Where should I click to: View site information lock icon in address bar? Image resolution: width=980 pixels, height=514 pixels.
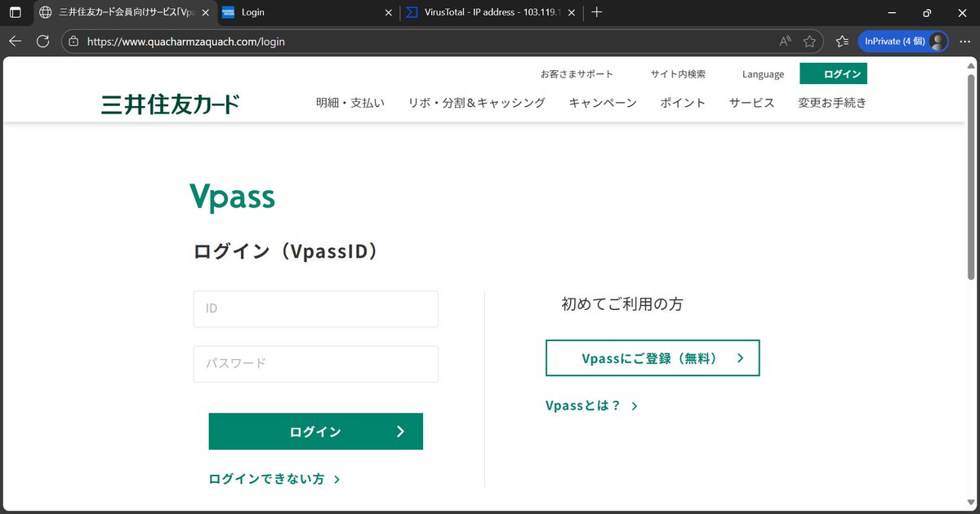[x=73, y=41]
